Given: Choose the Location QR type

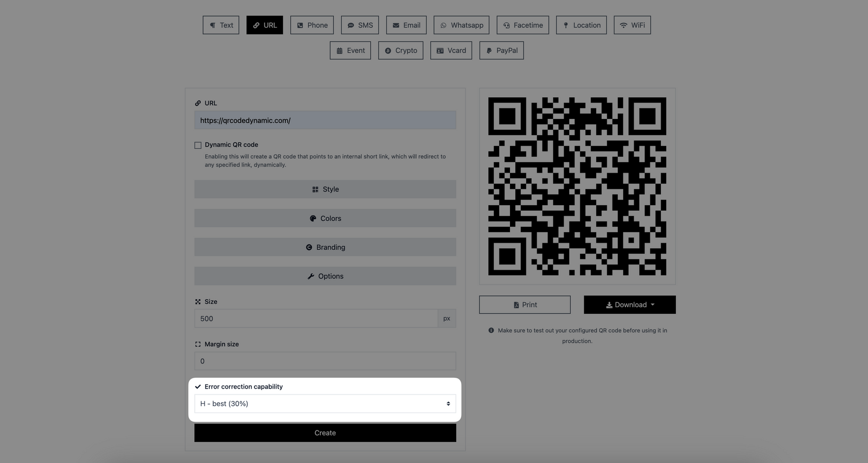Looking at the screenshot, I should point(582,25).
